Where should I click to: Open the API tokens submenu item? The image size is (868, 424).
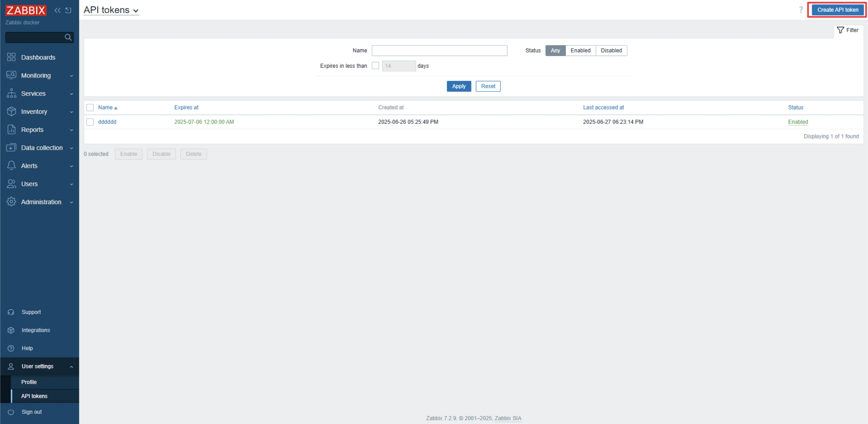pos(45,396)
